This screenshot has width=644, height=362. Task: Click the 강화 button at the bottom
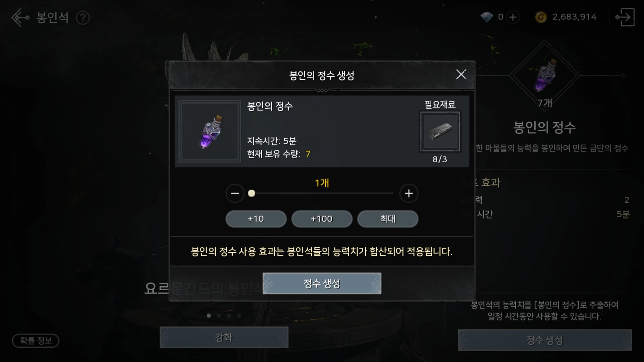click(224, 337)
